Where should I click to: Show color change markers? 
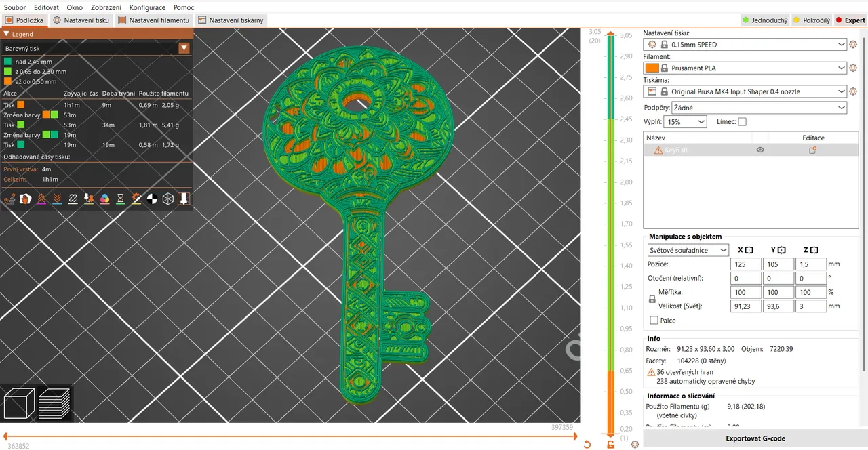coord(104,199)
